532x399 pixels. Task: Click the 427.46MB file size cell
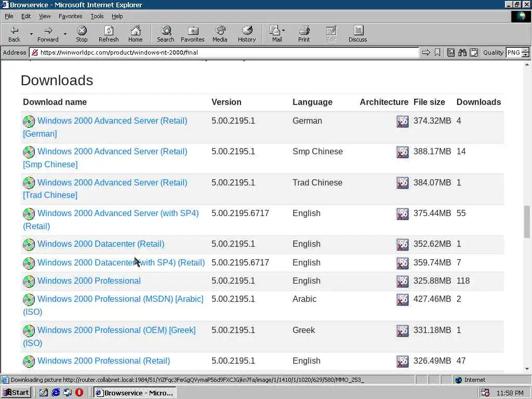[x=432, y=299]
